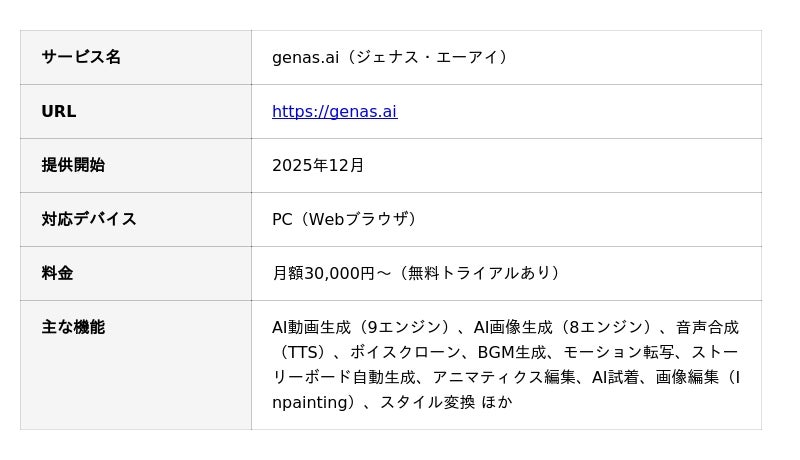Click the サービス名 header cell
This screenshot has height=460, width=800.
(81, 57)
